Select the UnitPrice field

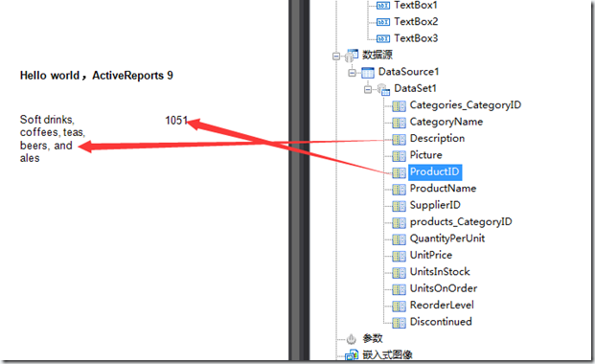click(431, 256)
